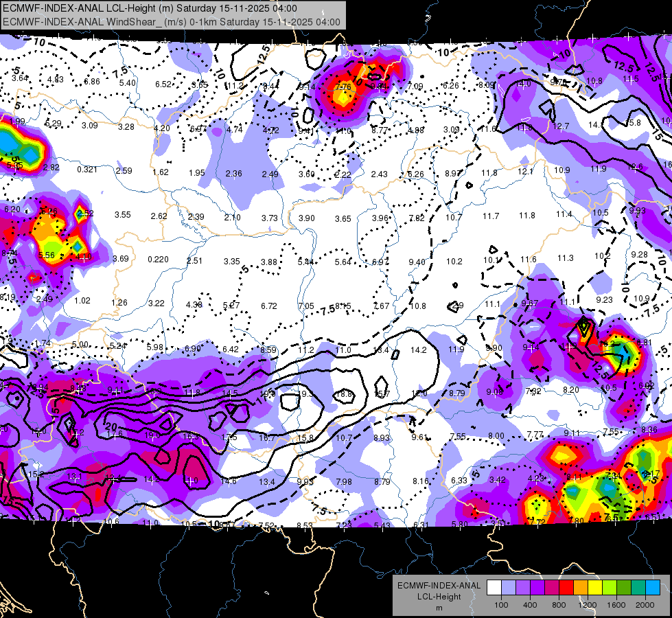Click the wind shear value 0.220
This screenshot has width=672, height=618.
pyautogui.click(x=158, y=260)
